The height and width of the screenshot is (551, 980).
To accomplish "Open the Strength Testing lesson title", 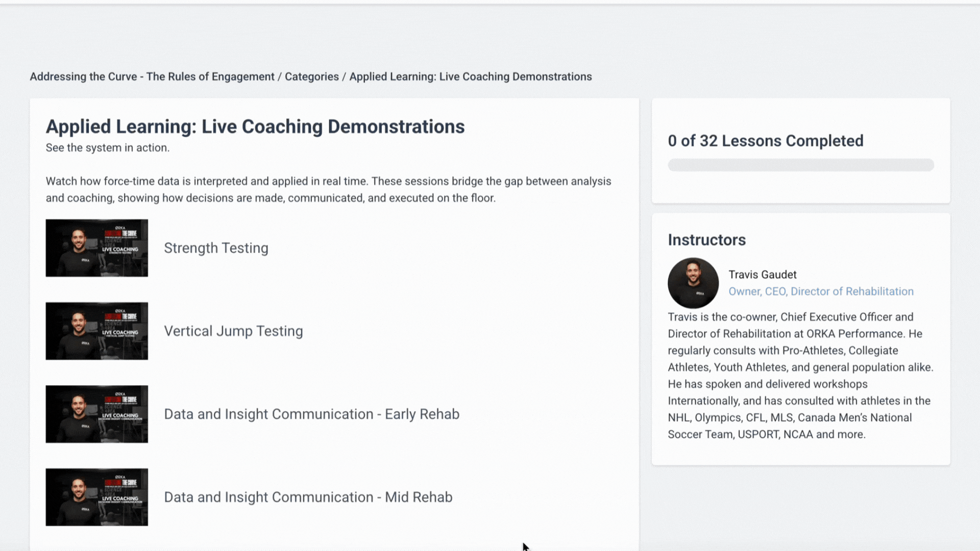I will coord(216,248).
